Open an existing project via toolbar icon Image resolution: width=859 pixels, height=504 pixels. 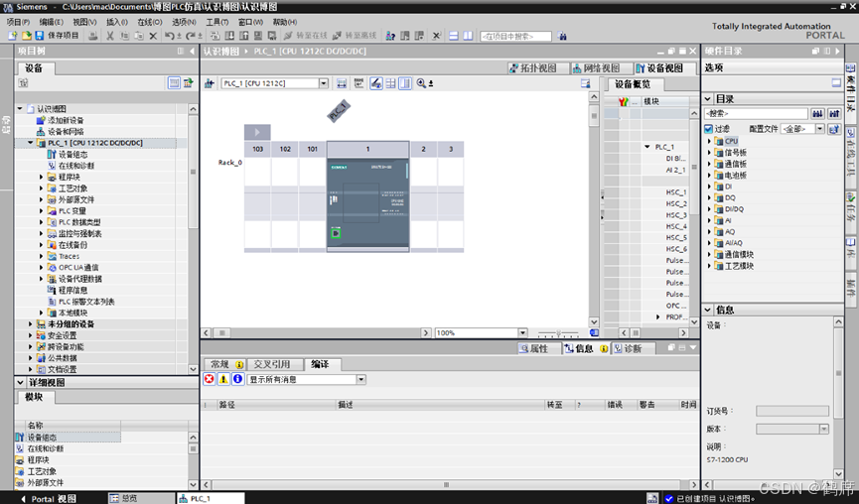click(x=26, y=36)
